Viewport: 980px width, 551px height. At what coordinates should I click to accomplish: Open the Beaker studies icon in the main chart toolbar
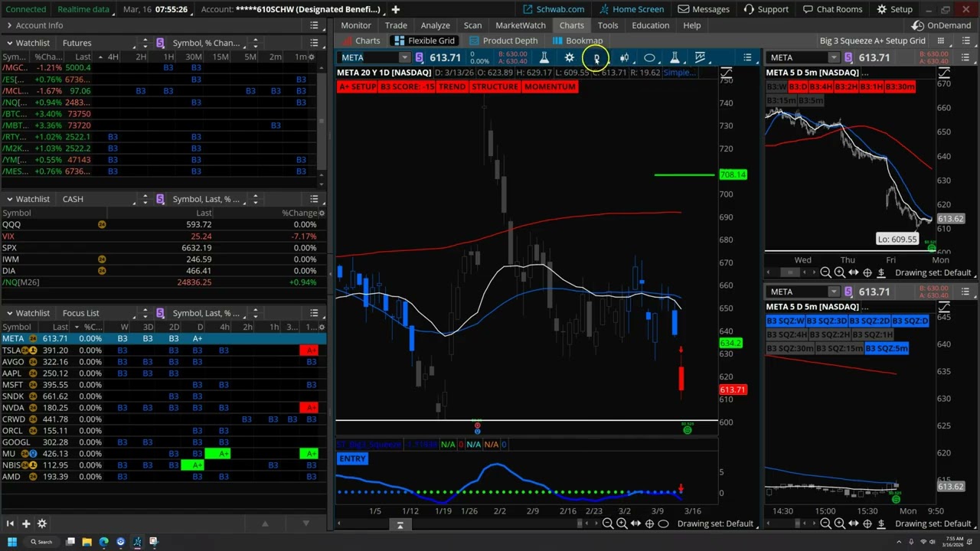coord(544,57)
